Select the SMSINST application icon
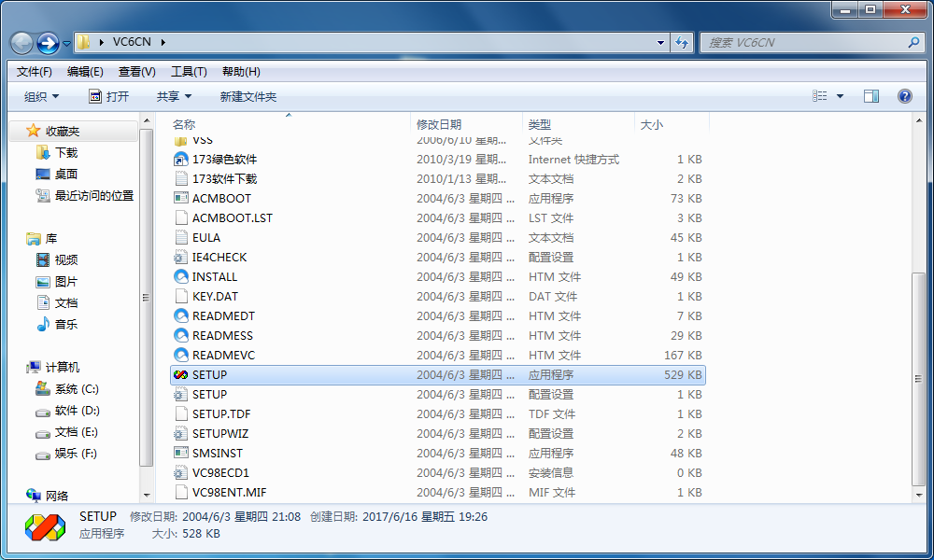Image resolution: width=934 pixels, height=560 pixels. click(x=180, y=454)
